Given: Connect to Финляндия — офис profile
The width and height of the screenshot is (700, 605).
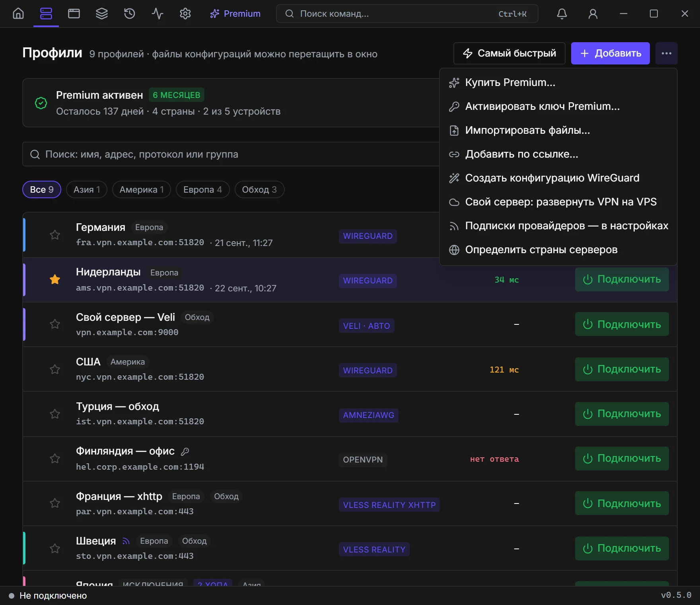Looking at the screenshot, I should [622, 459].
